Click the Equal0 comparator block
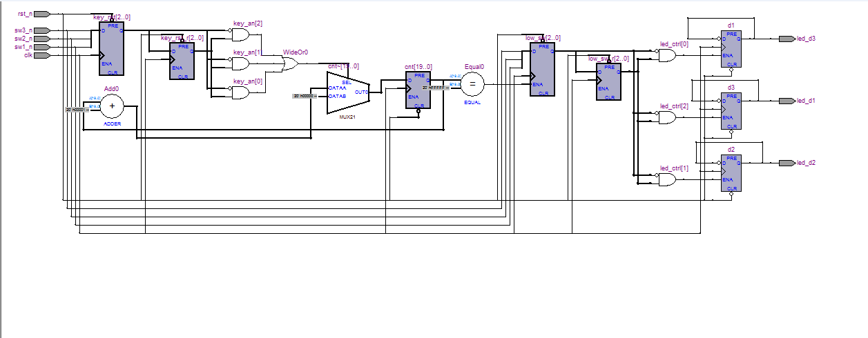The image size is (868, 338). pos(472,84)
